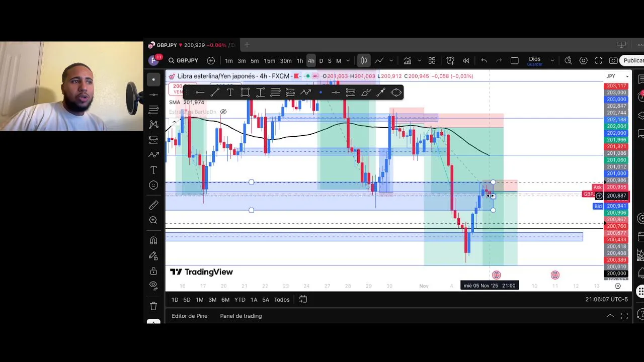Start bar replay mode
The width and height of the screenshot is (644, 362).
point(466,61)
